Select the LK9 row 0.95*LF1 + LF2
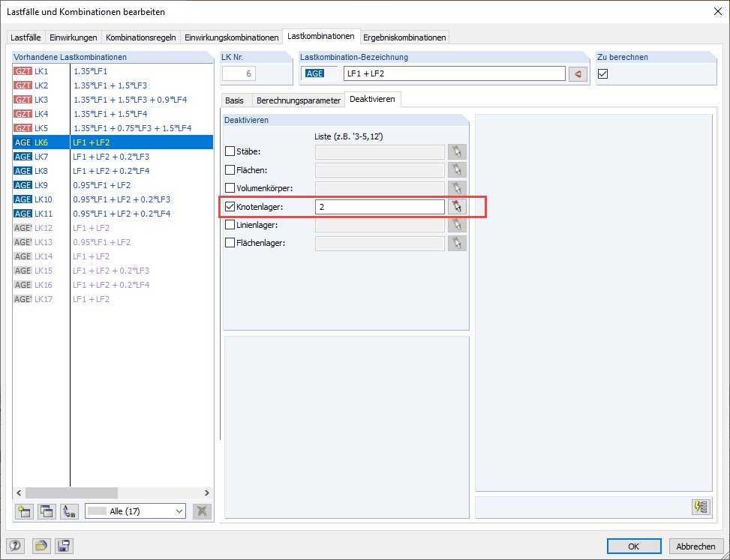Screen dimensions: 730x560 113,185
